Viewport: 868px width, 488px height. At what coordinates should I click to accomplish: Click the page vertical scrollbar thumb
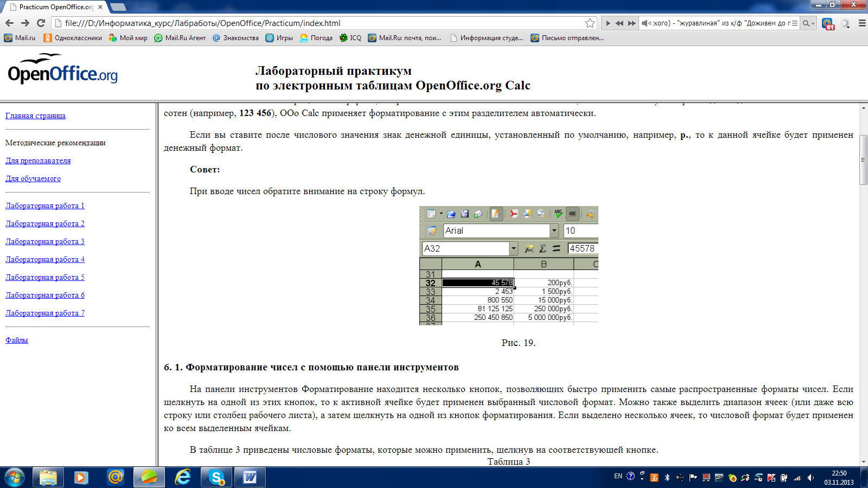[x=863, y=160]
